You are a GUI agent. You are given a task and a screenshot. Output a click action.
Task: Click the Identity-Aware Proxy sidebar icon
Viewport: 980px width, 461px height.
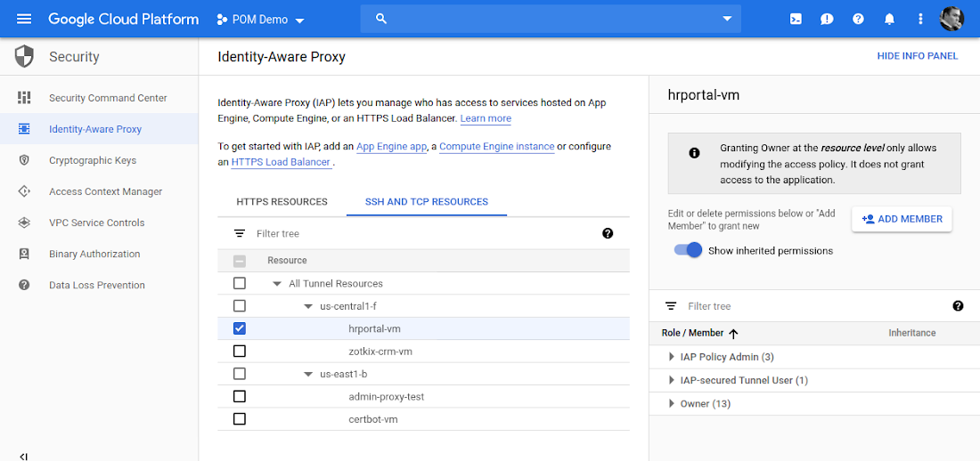pos(24,129)
